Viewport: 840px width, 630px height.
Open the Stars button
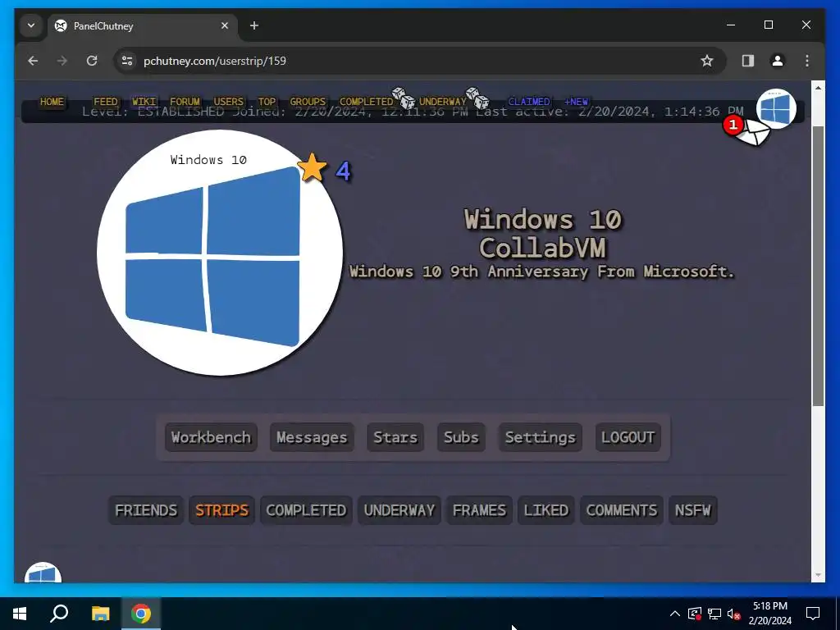tap(395, 437)
